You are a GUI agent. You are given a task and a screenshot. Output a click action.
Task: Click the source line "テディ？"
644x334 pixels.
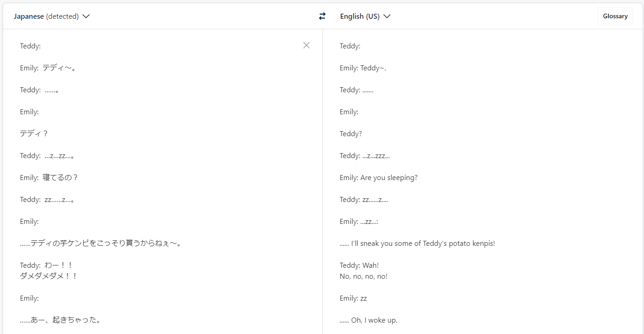tap(34, 134)
